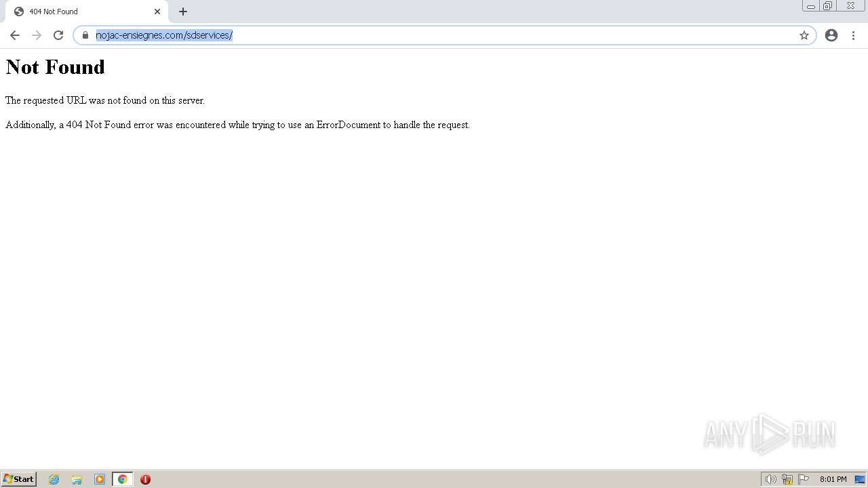Restore down the Chrome window

point(828,6)
